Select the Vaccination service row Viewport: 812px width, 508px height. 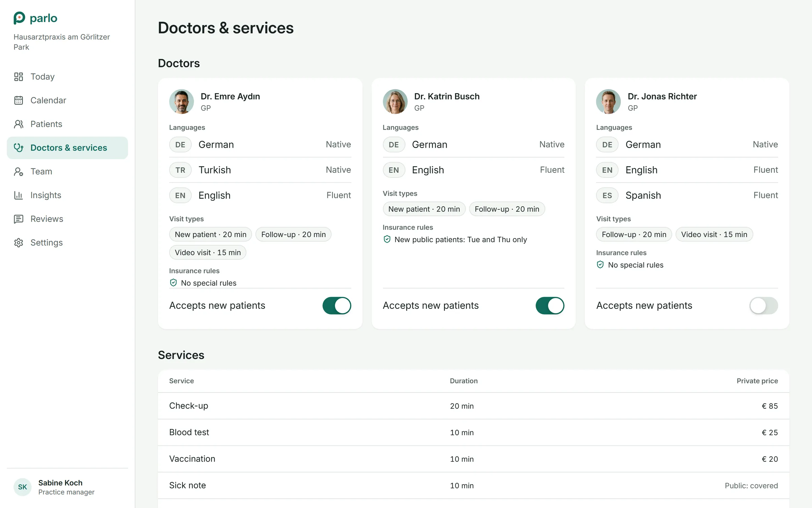pyautogui.click(x=473, y=459)
